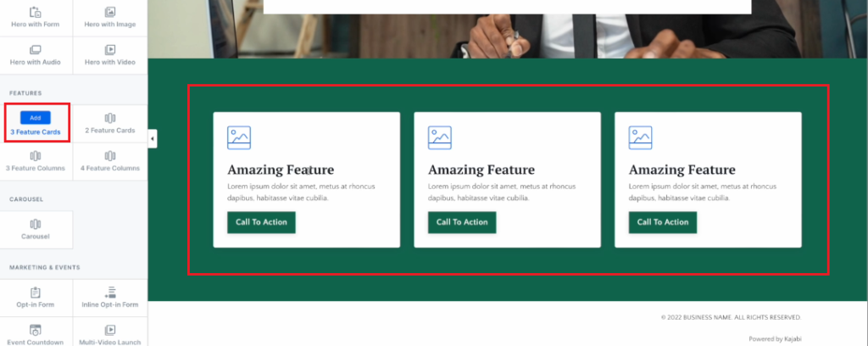
Task: Choose the Hero with Audio block icon
Action: tap(36, 50)
